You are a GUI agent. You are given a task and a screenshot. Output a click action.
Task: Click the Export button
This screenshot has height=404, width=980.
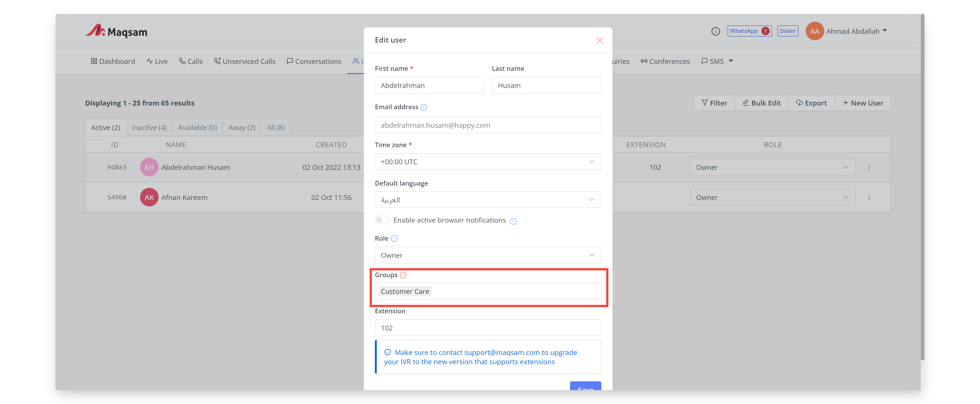click(x=812, y=103)
